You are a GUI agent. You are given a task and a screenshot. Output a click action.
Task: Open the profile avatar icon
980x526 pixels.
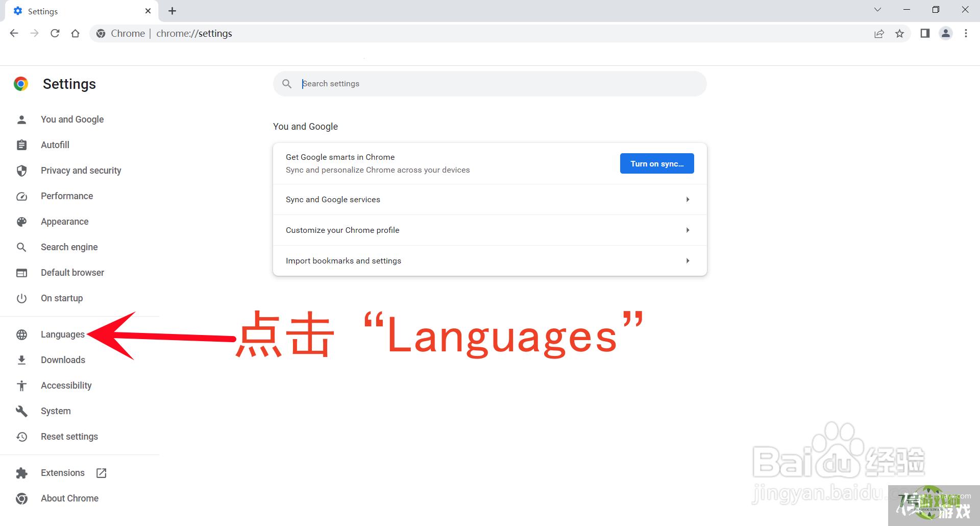point(945,33)
